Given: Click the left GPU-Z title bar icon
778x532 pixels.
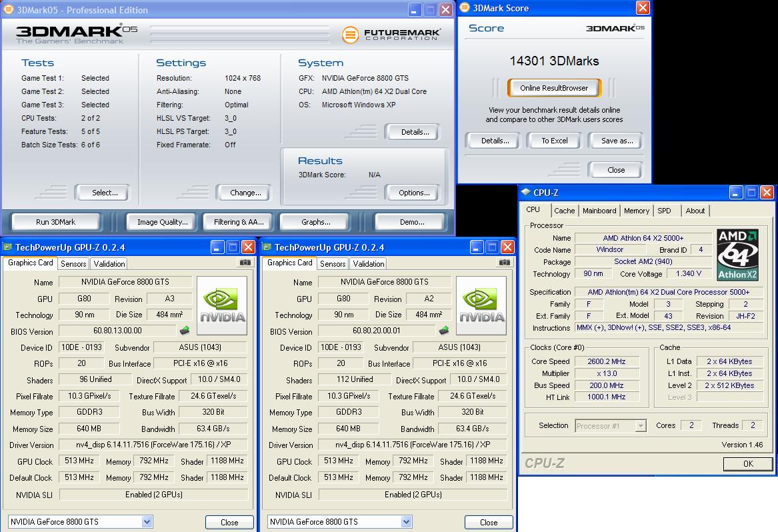Looking at the screenshot, I should click(x=7, y=247).
